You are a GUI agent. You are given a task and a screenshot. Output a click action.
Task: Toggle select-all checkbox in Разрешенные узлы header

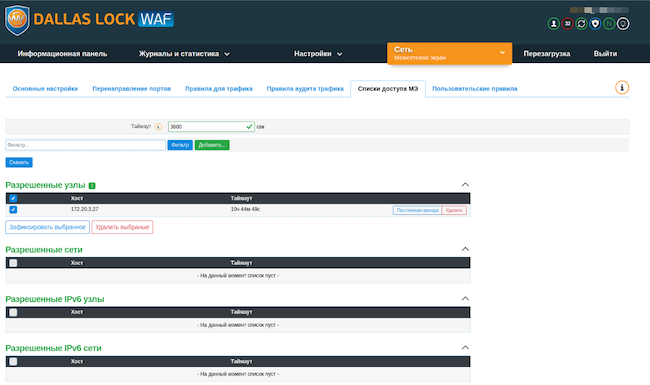tap(13, 198)
